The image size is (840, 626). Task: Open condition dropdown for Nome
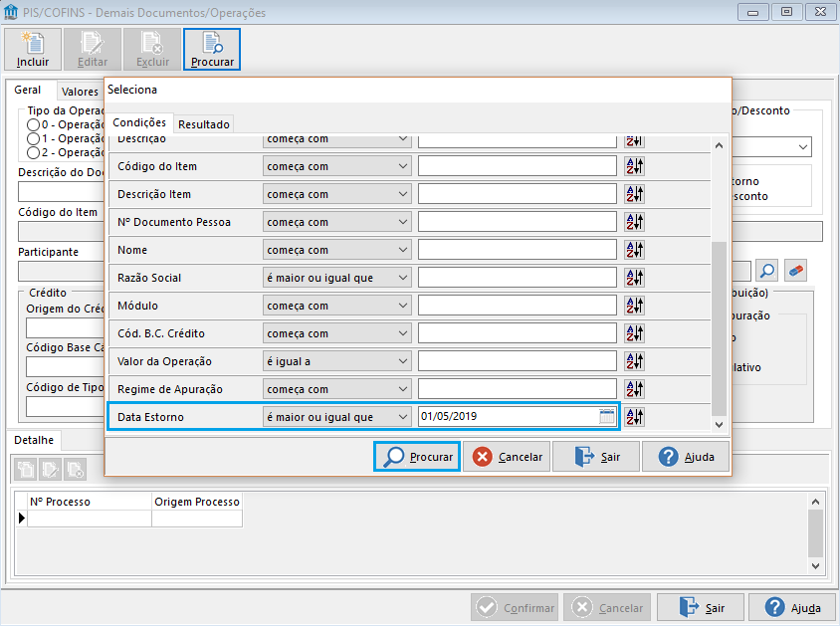point(337,250)
